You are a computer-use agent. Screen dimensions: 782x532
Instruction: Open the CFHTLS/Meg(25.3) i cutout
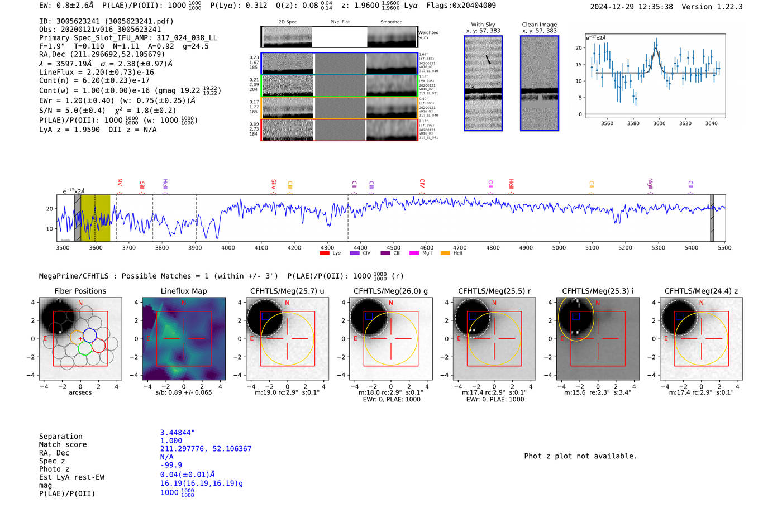click(598, 338)
